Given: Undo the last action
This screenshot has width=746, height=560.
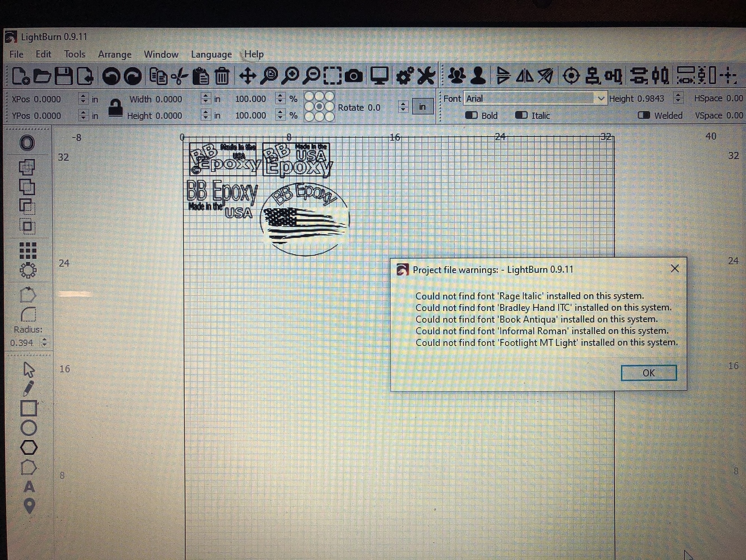Looking at the screenshot, I should click(x=111, y=76).
